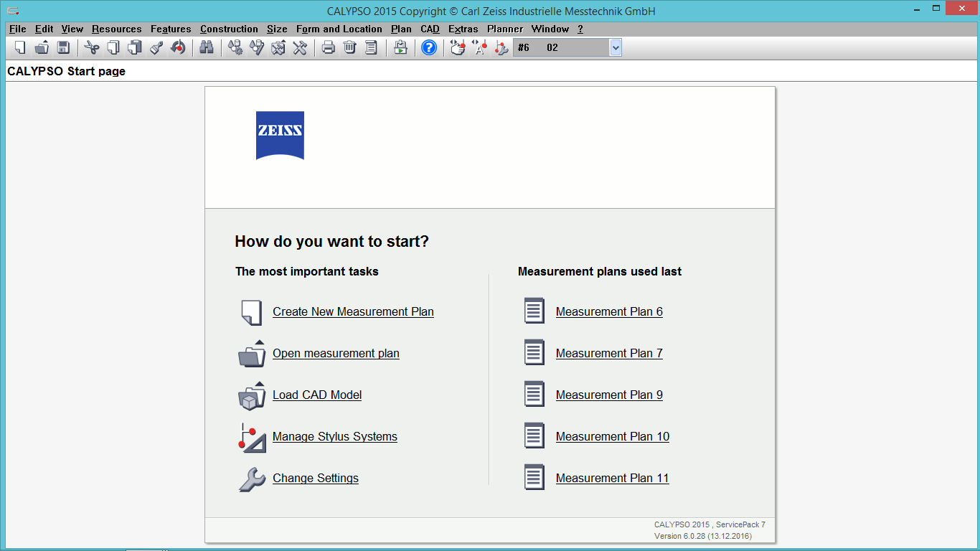Open the Construction menu
The image size is (980, 551).
[x=229, y=29]
